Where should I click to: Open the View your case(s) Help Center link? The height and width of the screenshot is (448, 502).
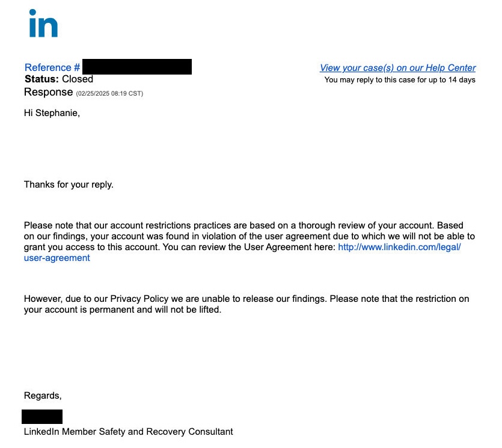click(x=397, y=68)
